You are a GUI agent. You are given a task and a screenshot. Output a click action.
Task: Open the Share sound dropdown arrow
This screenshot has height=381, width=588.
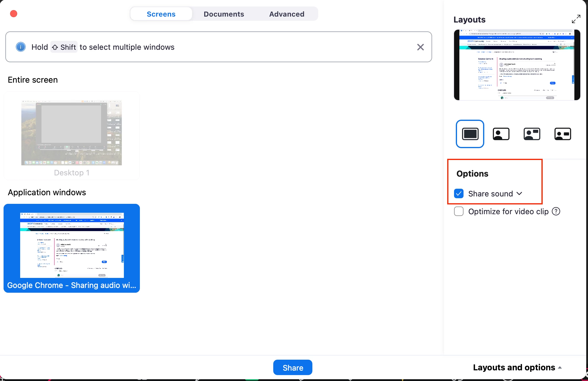click(519, 193)
